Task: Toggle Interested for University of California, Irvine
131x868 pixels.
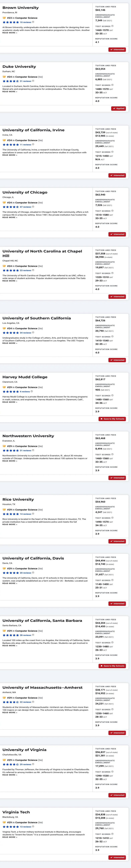Action: 117,175
